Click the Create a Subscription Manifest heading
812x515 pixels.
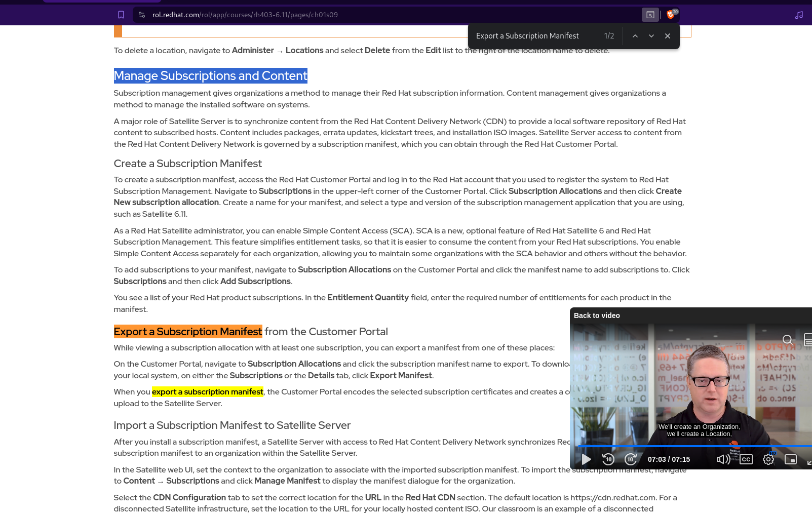187,164
